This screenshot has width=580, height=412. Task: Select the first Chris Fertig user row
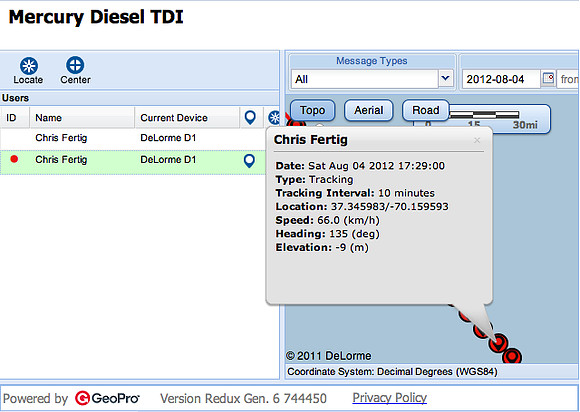tap(133, 138)
